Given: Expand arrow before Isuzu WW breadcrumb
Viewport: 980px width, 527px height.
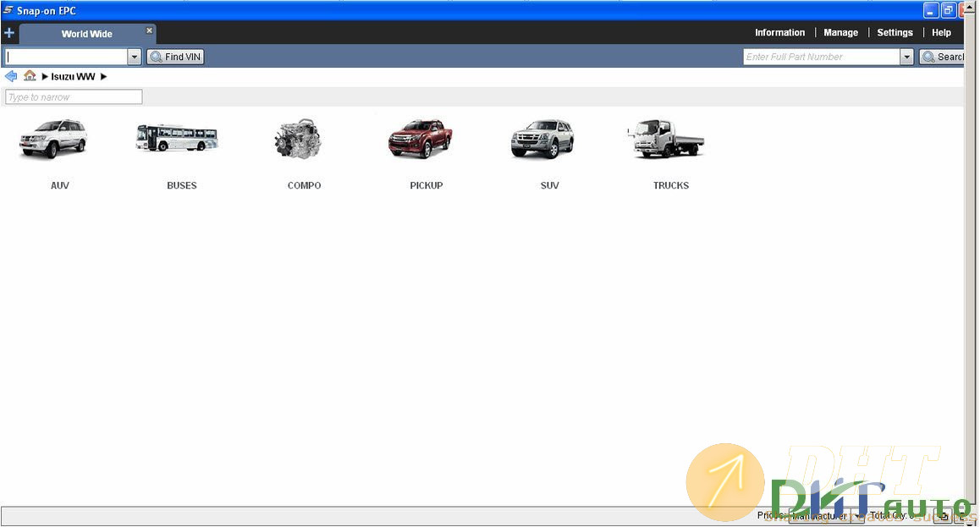Looking at the screenshot, I should pyautogui.click(x=44, y=77).
